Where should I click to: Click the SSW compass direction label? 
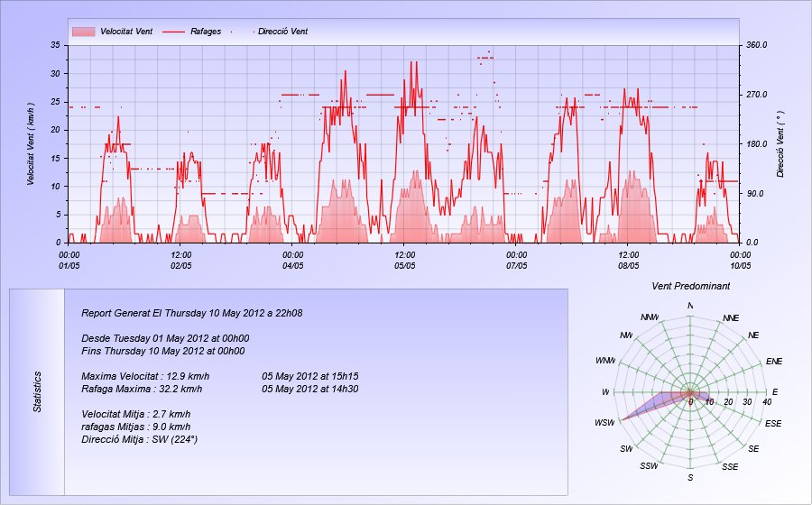649,466
